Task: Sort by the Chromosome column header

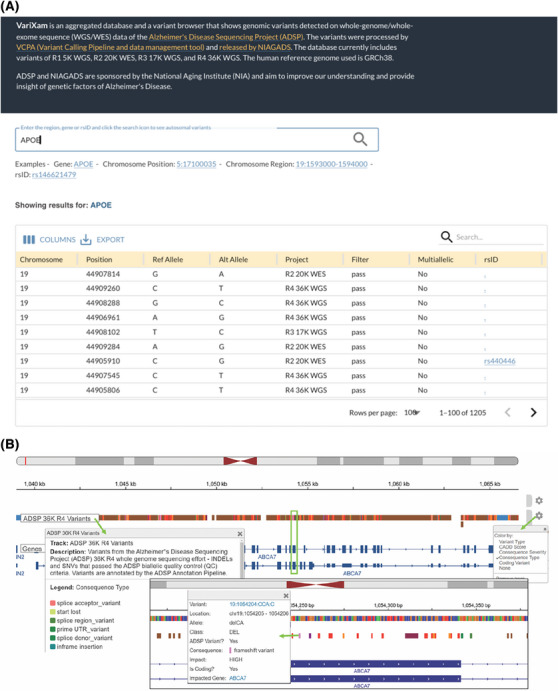Action: coord(41,260)
